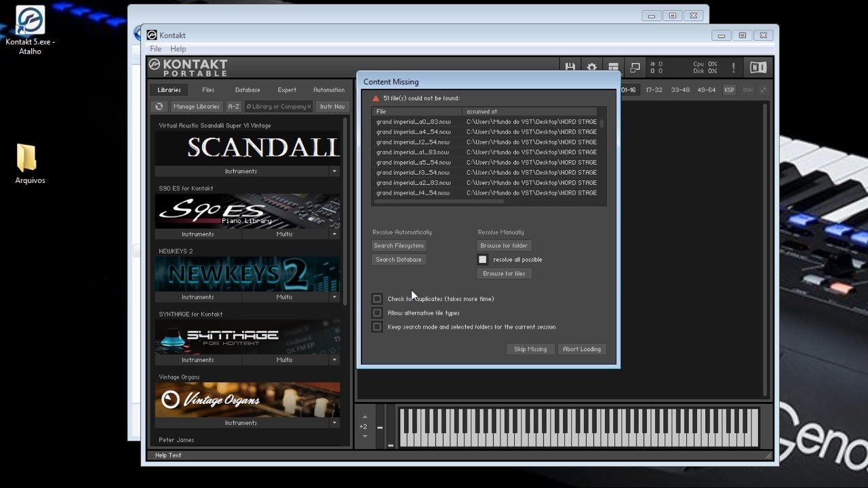
Task: Enable Keep search mode for current session
Action: click(377, 327)
